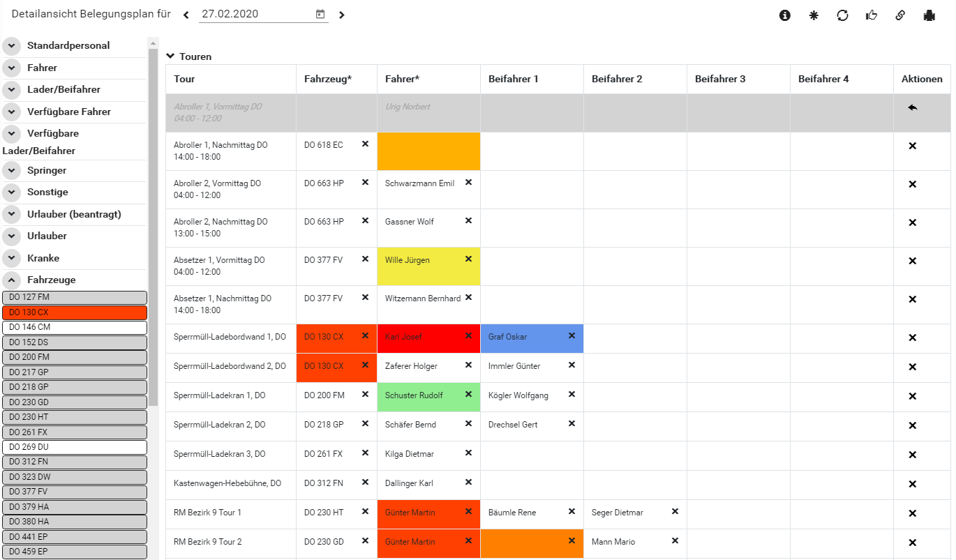
Task: Remove co-driver Graf Oskar
Action: pos(572,335)
